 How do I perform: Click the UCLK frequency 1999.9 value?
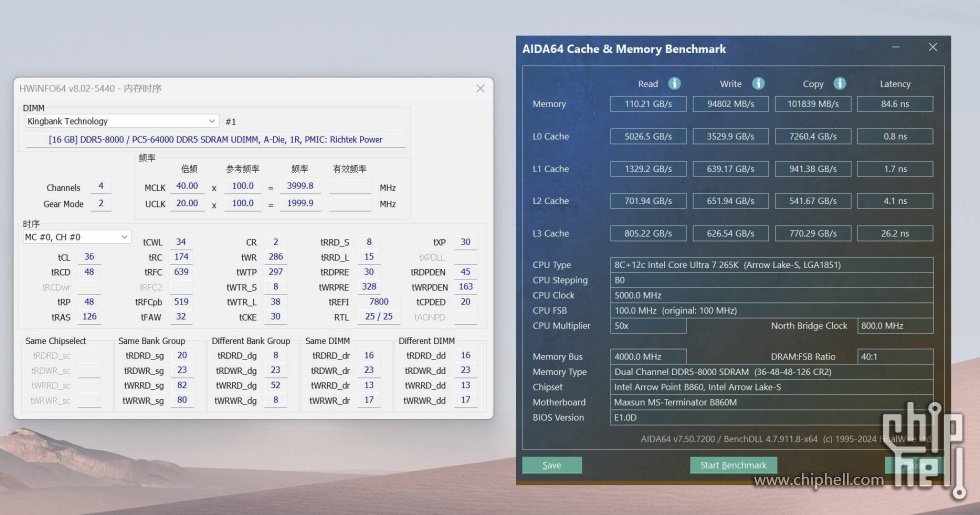coord(300,203)
